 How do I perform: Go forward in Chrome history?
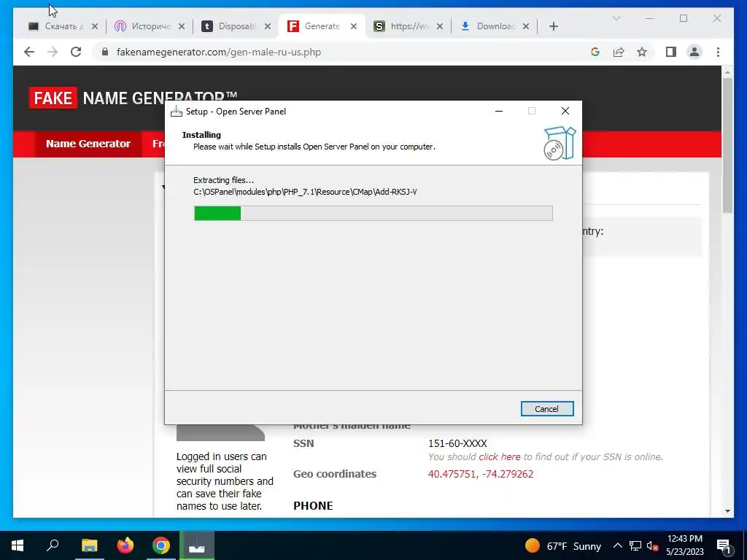coord(53,52)
